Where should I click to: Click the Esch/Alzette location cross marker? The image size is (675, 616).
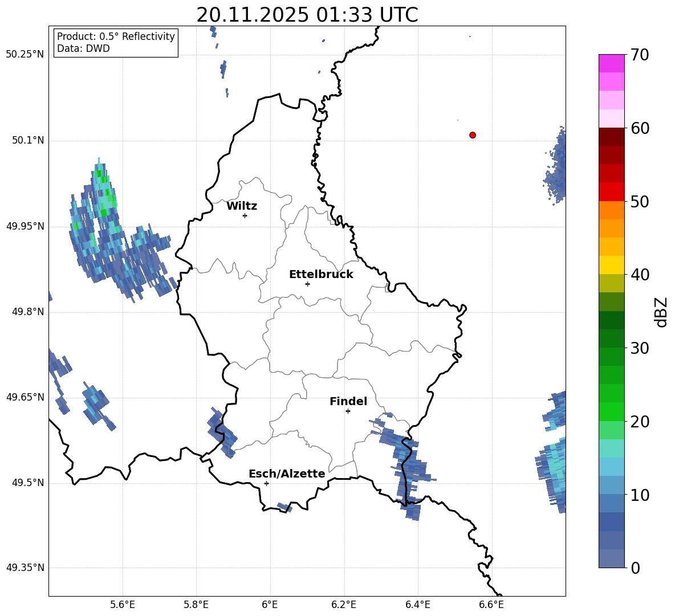pyautogui.click(x=266, y=483)
